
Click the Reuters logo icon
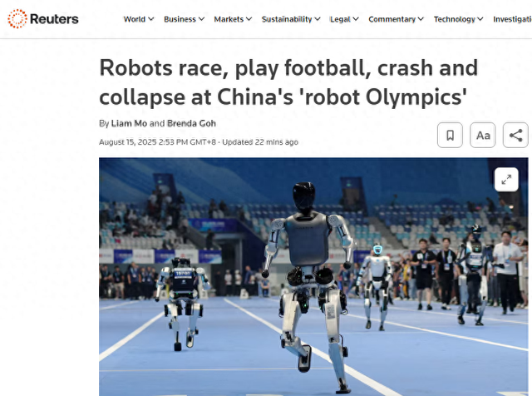17,18
